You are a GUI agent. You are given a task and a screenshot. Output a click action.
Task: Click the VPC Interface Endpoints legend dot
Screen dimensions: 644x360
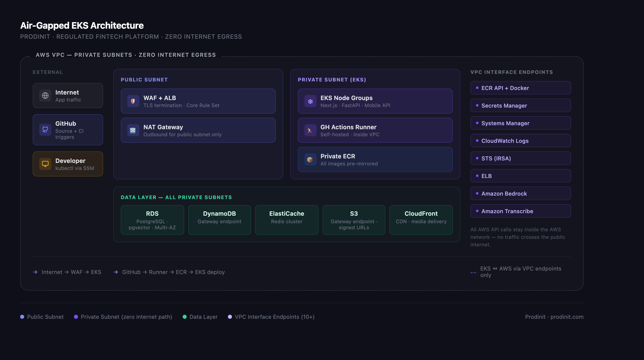click(230, 317)
